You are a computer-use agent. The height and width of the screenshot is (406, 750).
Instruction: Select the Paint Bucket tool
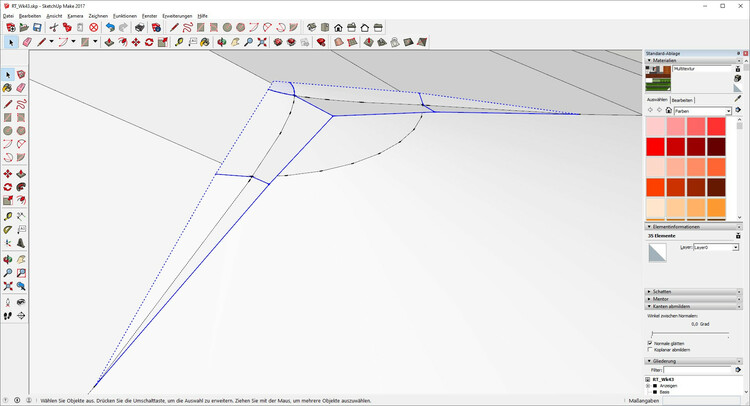click(8, 88)
